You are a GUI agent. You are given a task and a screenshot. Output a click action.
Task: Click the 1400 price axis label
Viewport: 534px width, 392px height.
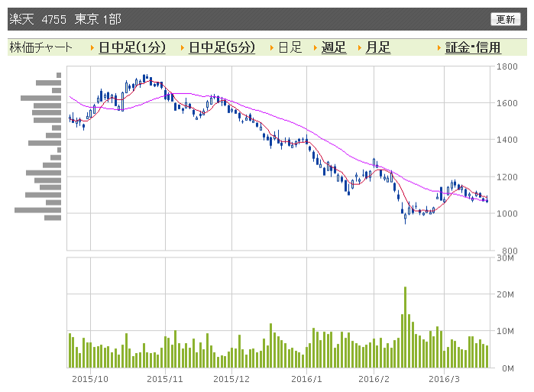[506, 140]
